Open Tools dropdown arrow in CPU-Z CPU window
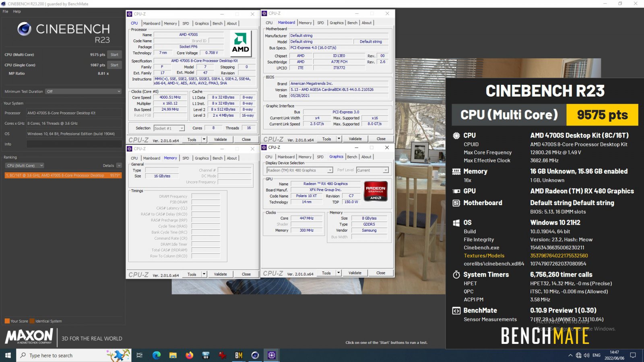Image resolution: width=644 pixels, height=362 pixels. [204, 140]
